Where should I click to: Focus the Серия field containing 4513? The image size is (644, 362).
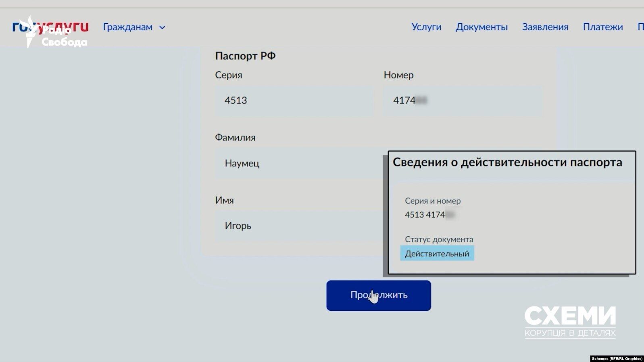click(294, 100)
